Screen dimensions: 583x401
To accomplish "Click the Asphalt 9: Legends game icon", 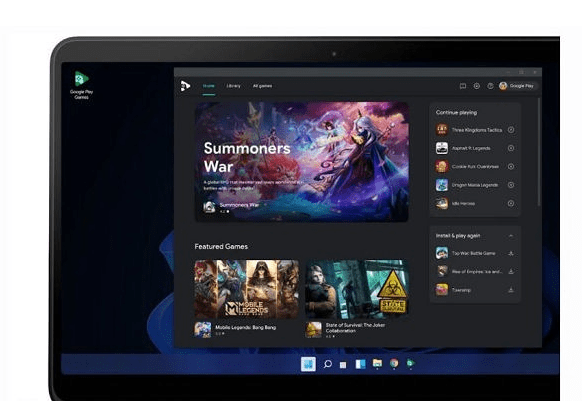I will [442, 148].
